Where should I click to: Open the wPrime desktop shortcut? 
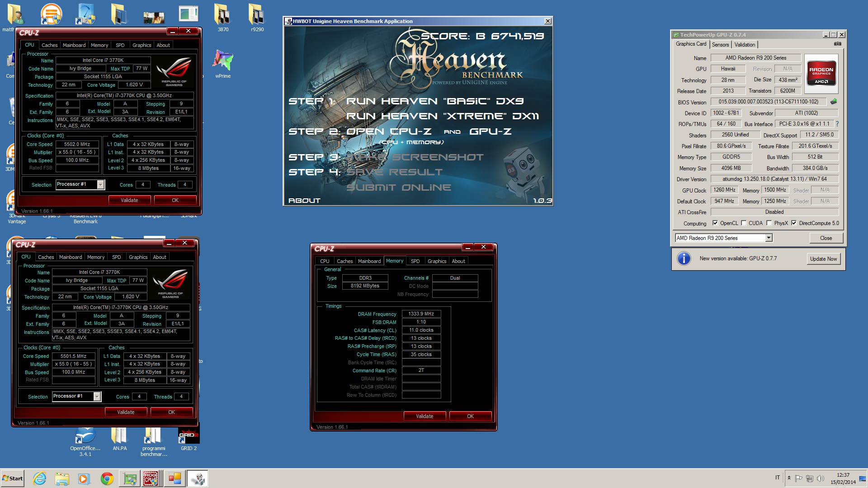point(223,64)
